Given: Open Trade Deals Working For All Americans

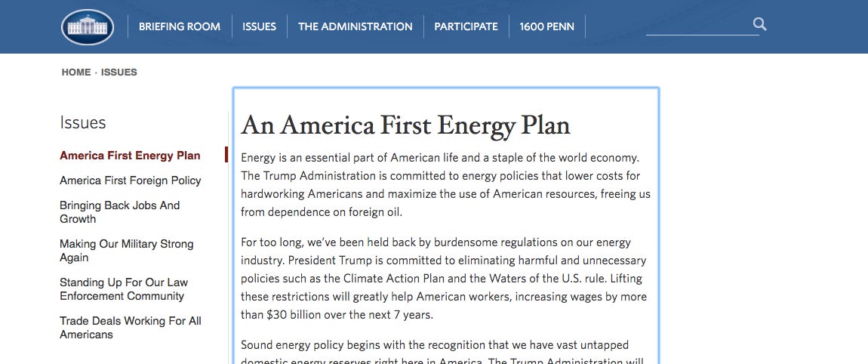Looking at the screenshot, I should (x=131, y=328).
